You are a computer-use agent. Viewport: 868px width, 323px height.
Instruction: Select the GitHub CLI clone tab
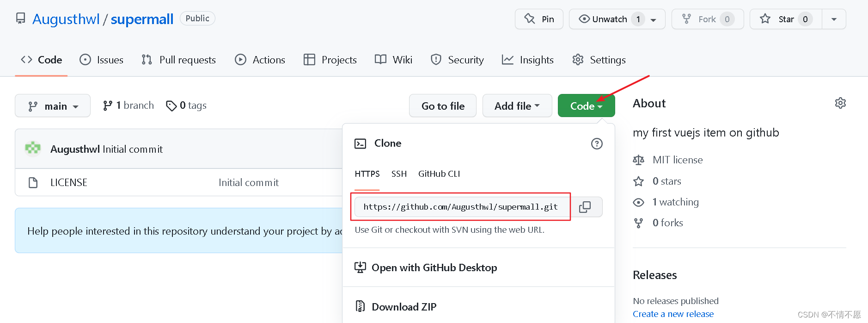[439, 174]
